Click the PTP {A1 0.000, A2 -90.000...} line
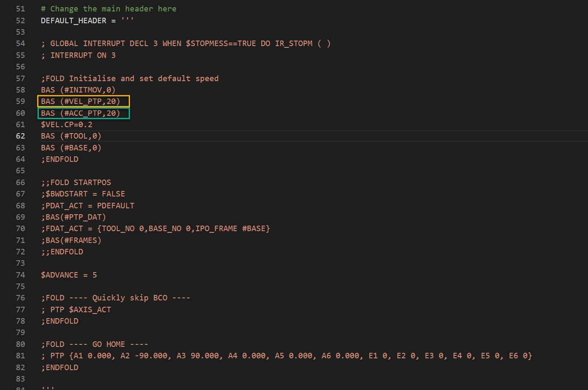The height and width of the screenshot is (390, 588). pyautogui.click(x=287, y=356)
